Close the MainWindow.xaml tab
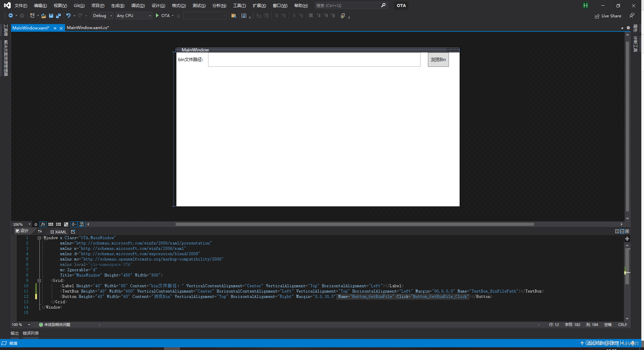Image resolution: width=644 pixels, height=350 pixels. pyautogui.click(x=61, y=28)
